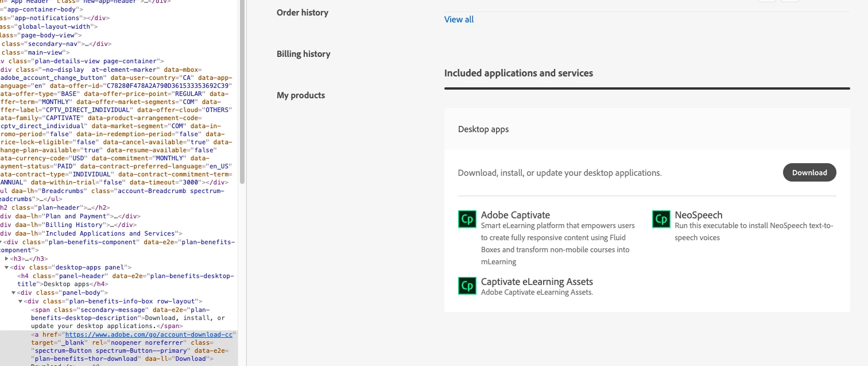Image resolution: width=868 pixels, height=366 pixels.
Task: Select the Billing History div DOM line
Action: tap(68, 225)
